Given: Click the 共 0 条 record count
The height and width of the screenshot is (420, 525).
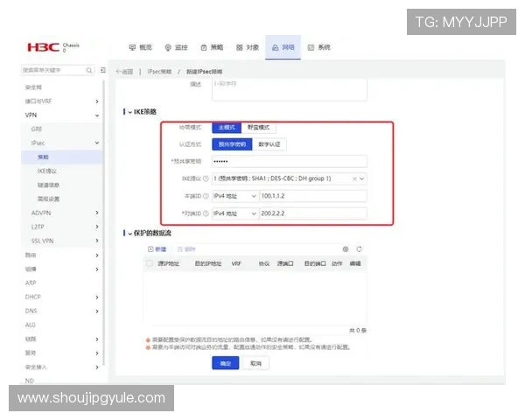Looking at the screenshot, I should pyautogui.click(x=358, y=331).
